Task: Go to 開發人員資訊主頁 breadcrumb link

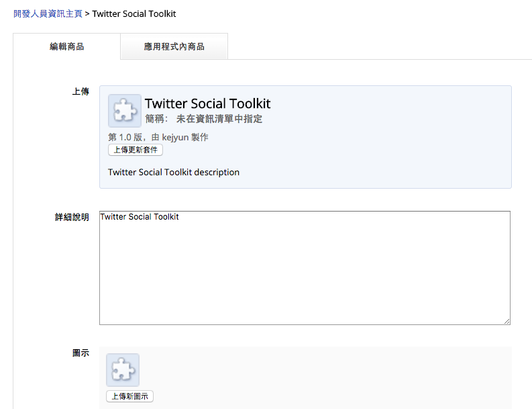Action: pos(48,13)
